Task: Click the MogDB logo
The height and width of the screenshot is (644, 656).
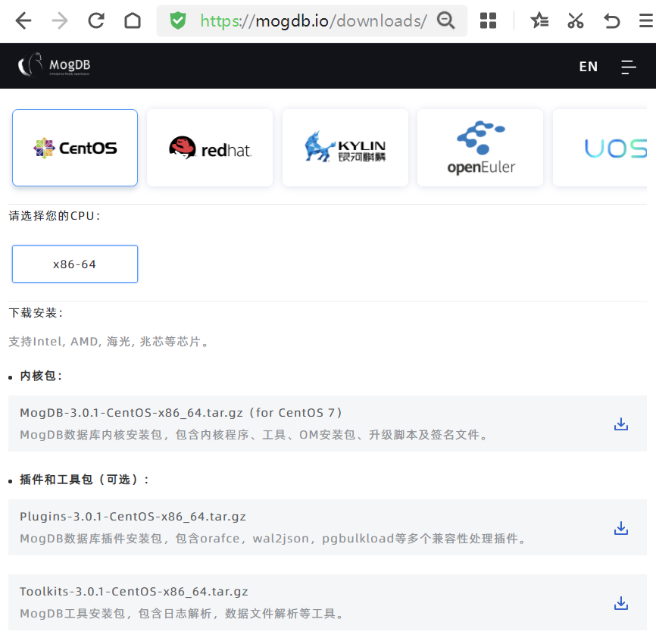Action: [54, 66]
